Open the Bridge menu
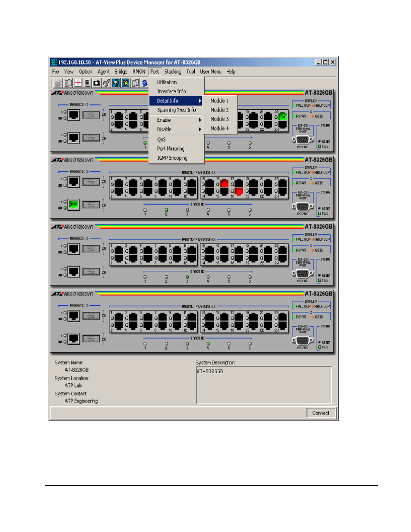Screen dimensions: 411x532 click(121, 72)
